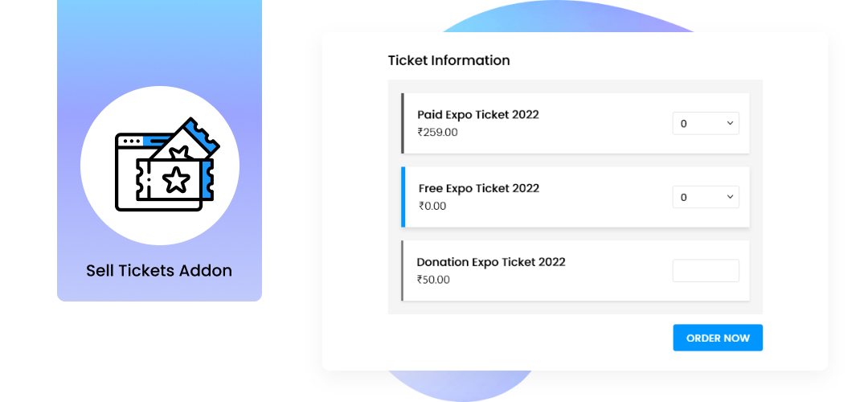Click chevron arrow in Free ticket dropdown
Image resolution: width=868 pixels, height=402 pixels.
click(x=730, y=196)
